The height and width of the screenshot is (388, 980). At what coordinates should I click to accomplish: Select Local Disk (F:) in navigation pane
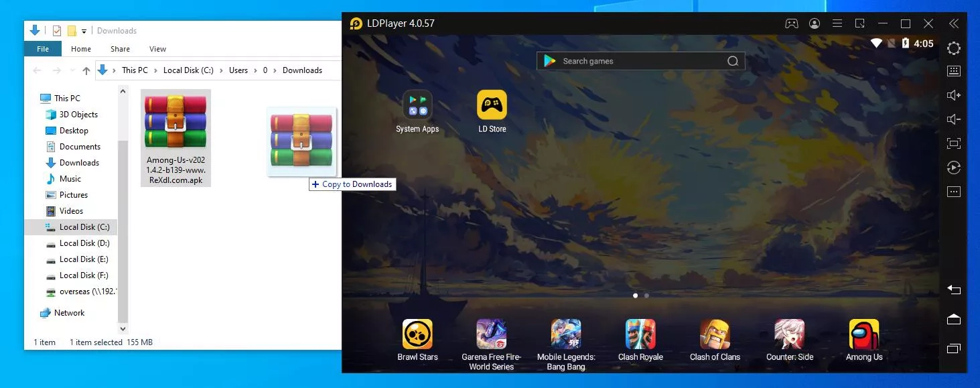tap(84, 275)
